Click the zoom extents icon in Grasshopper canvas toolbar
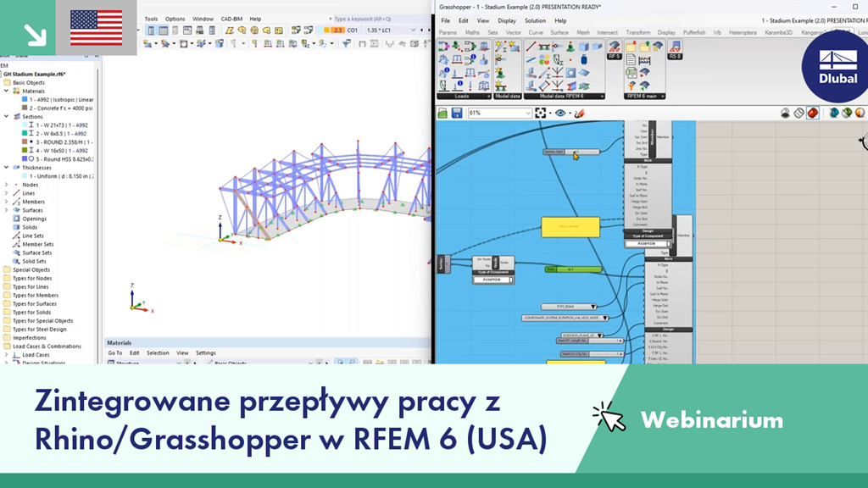This screenshot has width=868, height=488. pos(540,113)
